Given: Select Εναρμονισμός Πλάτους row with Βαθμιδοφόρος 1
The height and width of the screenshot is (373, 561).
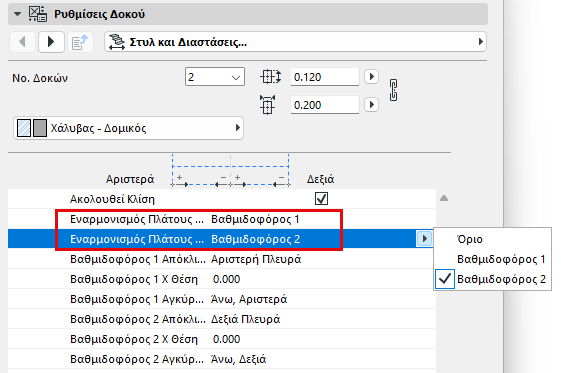Looking at the screenshot, I should point(221,219).
